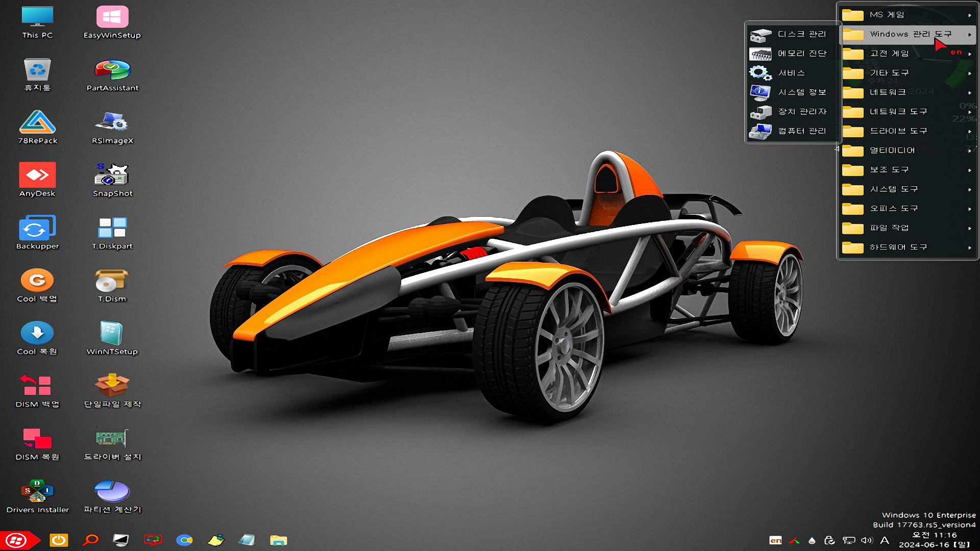980x551 pixels.
Task: Launch the AnyDesk desktop icon
Action: (37, 181)
